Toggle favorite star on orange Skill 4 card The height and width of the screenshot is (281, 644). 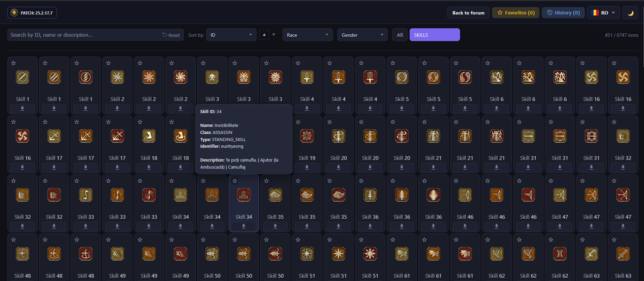click(x=330, y=63)
